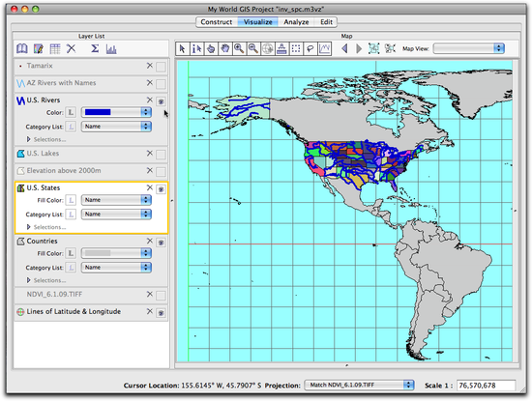This screenshot has height=401, width=532.
Task: Select the zoom in magnifier tool
Action: tap(239, 49)
